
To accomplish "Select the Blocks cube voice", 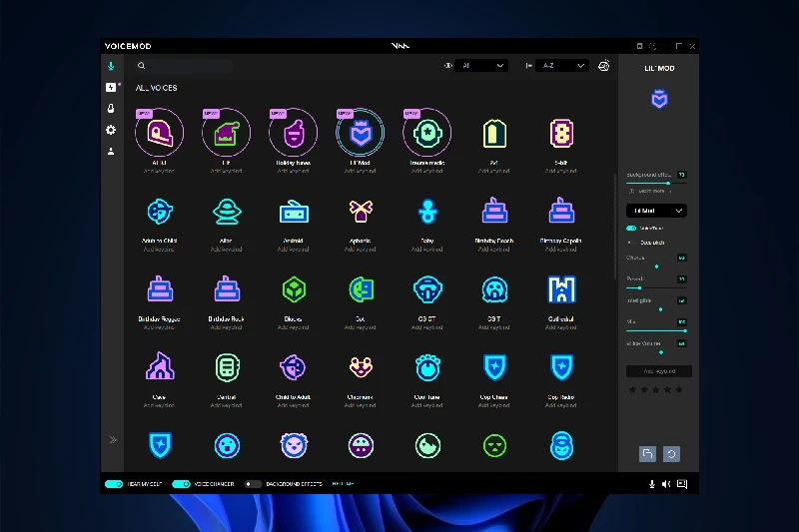I will (294, 289).
